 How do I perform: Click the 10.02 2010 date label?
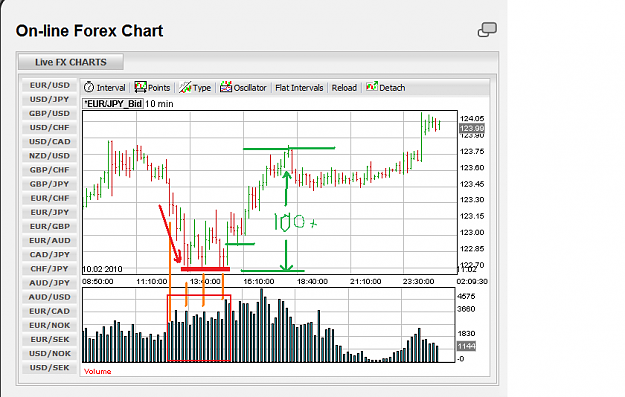pos(102,269)
